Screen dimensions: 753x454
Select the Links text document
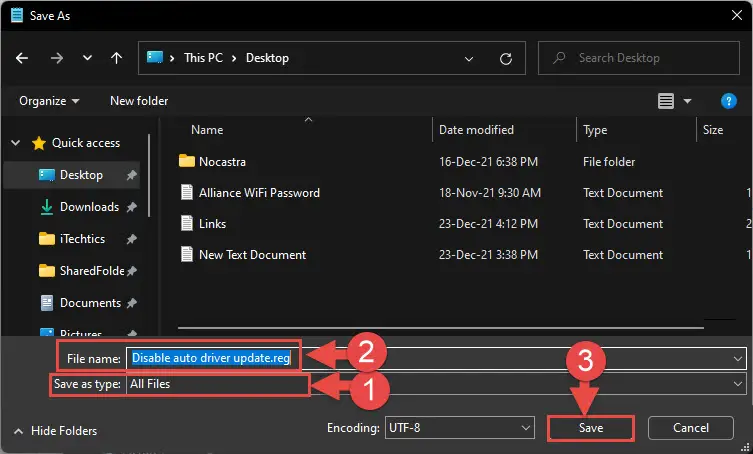click(x=212, y=224)
